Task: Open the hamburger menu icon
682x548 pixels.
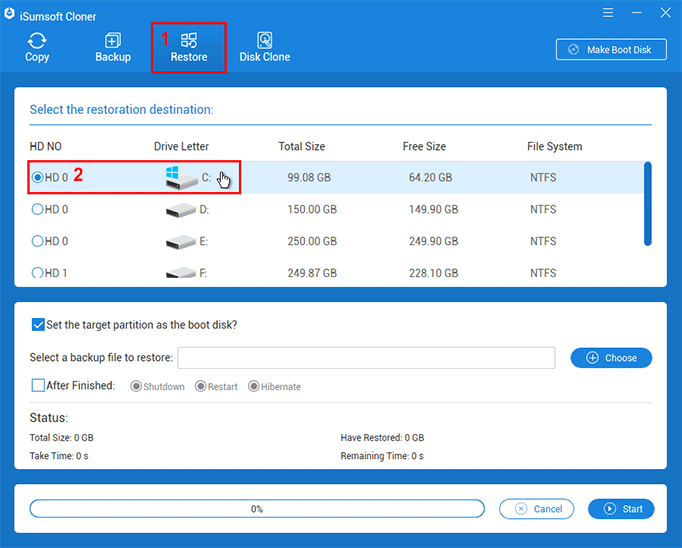Action: pyautogui.click(x=608, y=13)
